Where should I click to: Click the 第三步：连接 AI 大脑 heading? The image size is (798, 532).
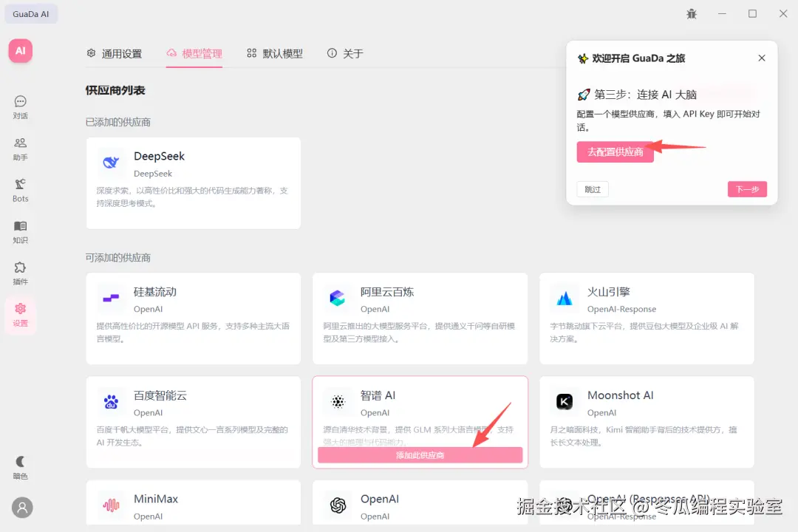tap(645, 95)
